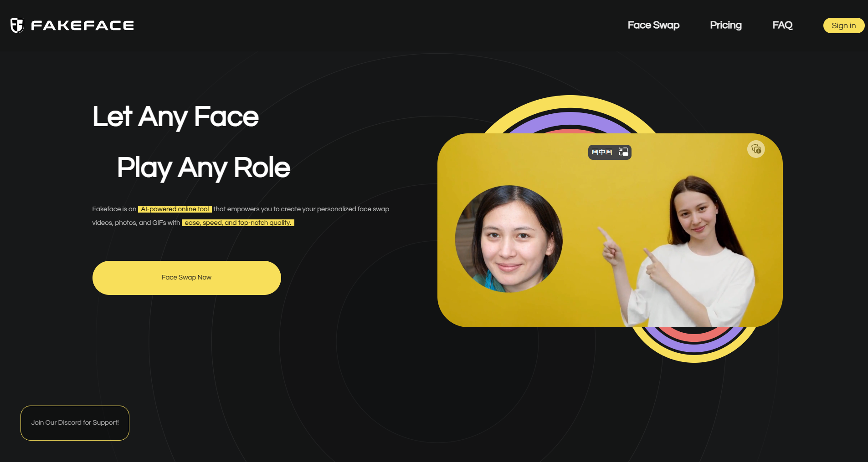Start with the Face Swap Now button

(x=187, y=278)
